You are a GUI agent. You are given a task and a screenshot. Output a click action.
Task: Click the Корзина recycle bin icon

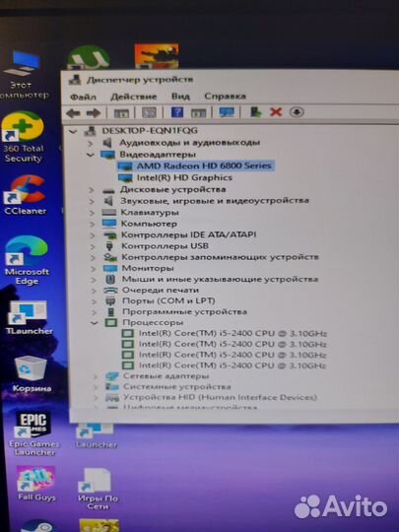pyautogui.click(x=32, y=374)
